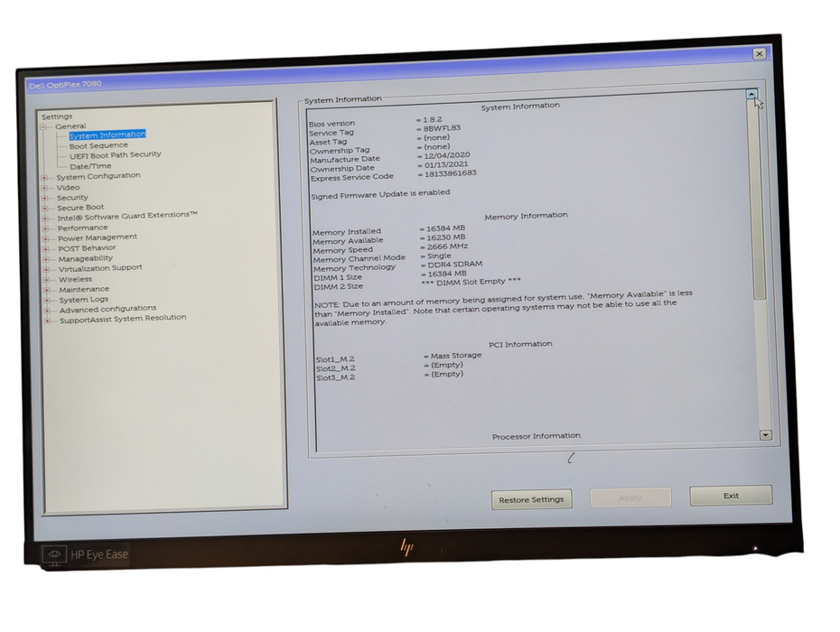Expand the Maintenance tree node
The width and height of the screenshot is (840, 632).
tap(47, 290)
